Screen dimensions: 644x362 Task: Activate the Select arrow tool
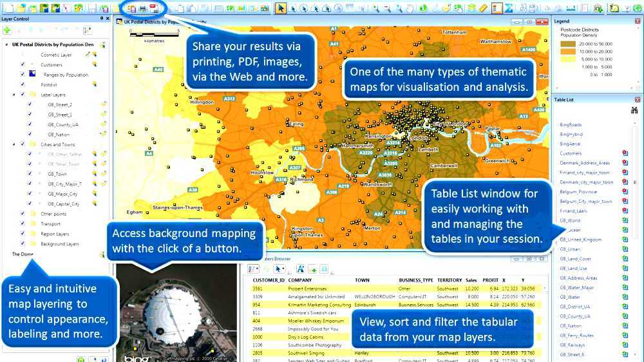(281, 8)
